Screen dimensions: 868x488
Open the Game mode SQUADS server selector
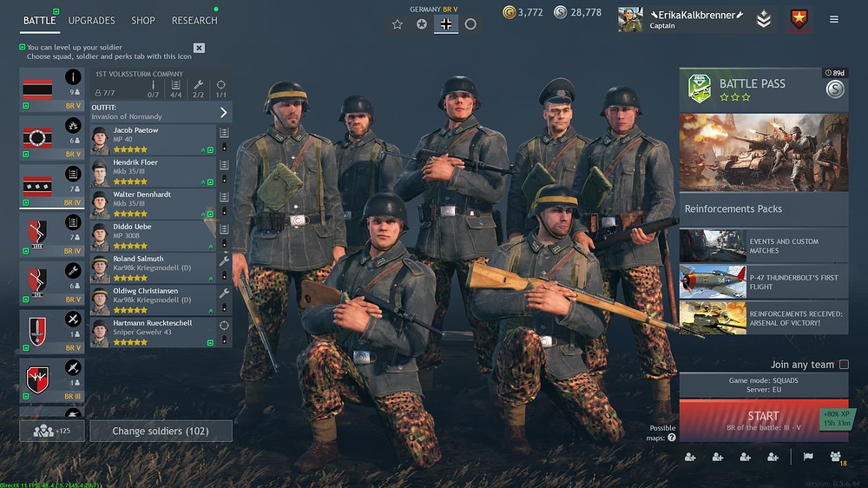[763, 385]
